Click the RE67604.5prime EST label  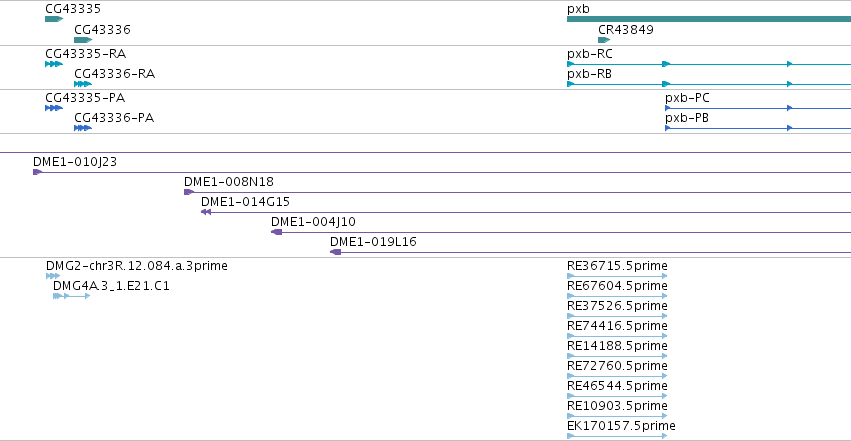pyautogui.click(x=617, y=286)
